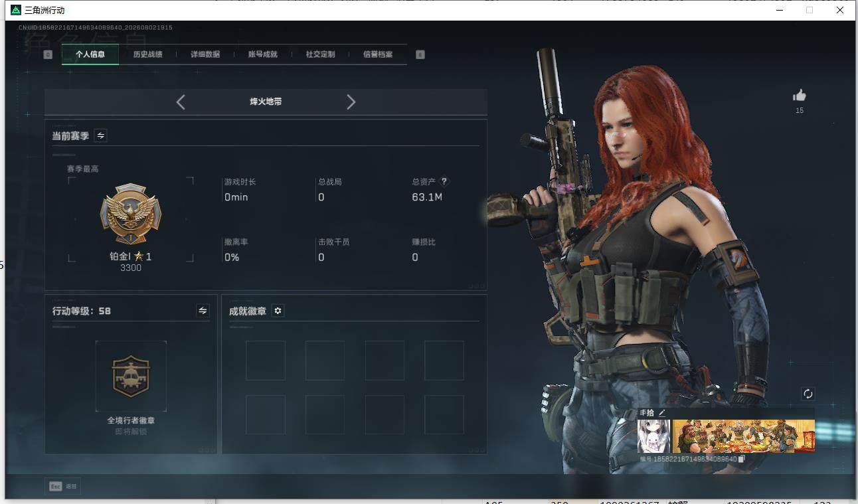The height and width of the screenshot is (504, 858).
Task: Toggle current season swap icon
Action: click(x=100, y=135)
